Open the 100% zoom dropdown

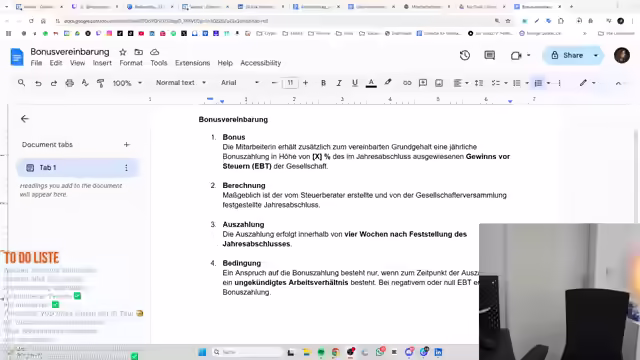pyautogui.click(x=127, y=83)
